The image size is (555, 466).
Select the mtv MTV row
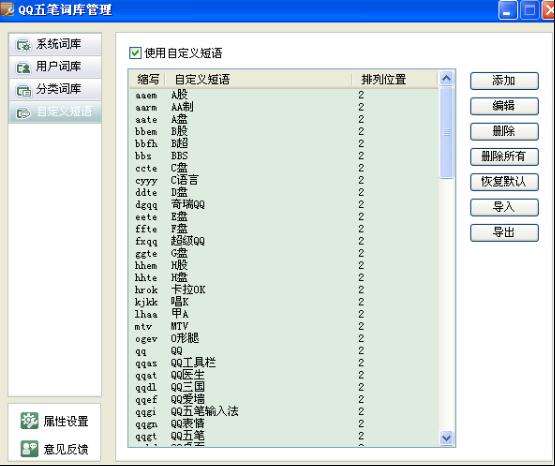tap(283, 326)
